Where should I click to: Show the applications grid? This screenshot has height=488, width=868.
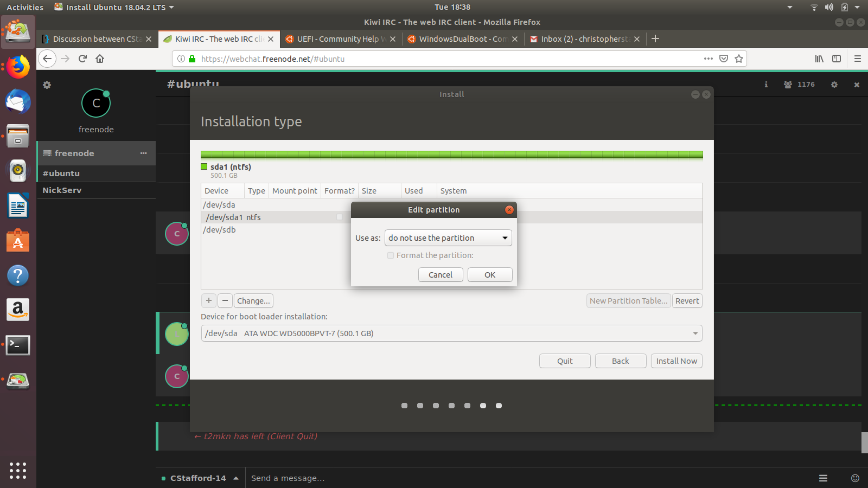(x=18, y=470)
